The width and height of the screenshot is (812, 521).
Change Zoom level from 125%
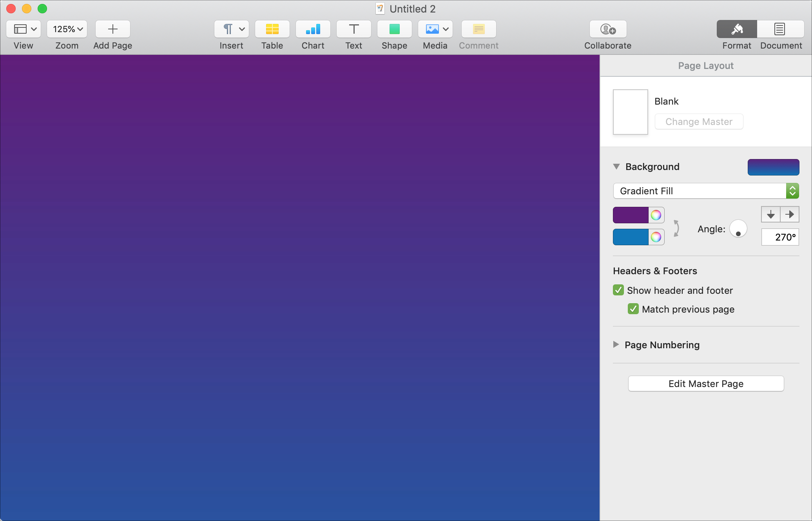tap(67, 28)
